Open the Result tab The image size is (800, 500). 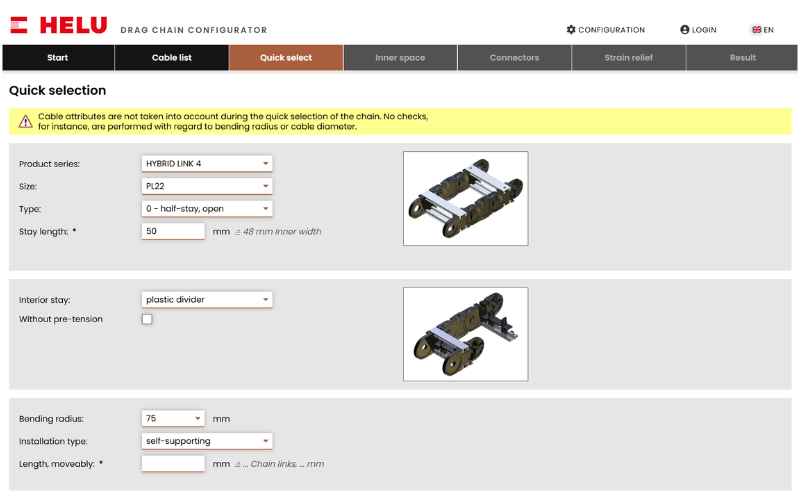tap(742, 58)
